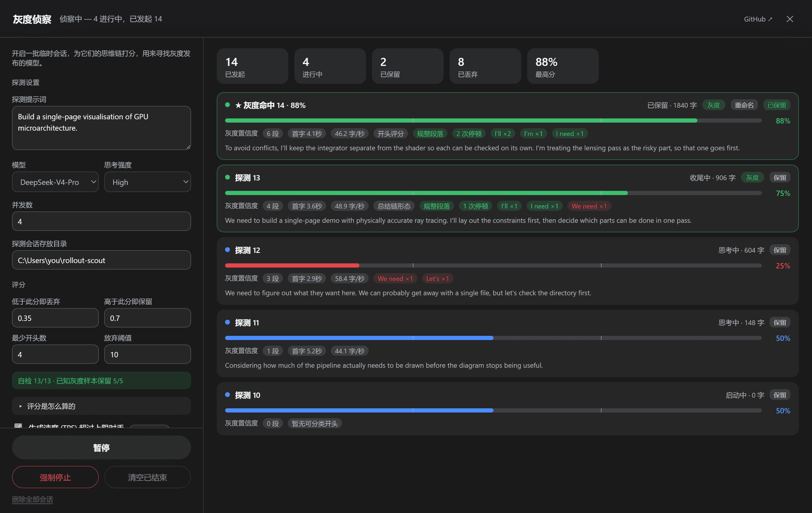Select the 2 已保留 stat card
The image size is (812, 513).
tap(407, 66)
